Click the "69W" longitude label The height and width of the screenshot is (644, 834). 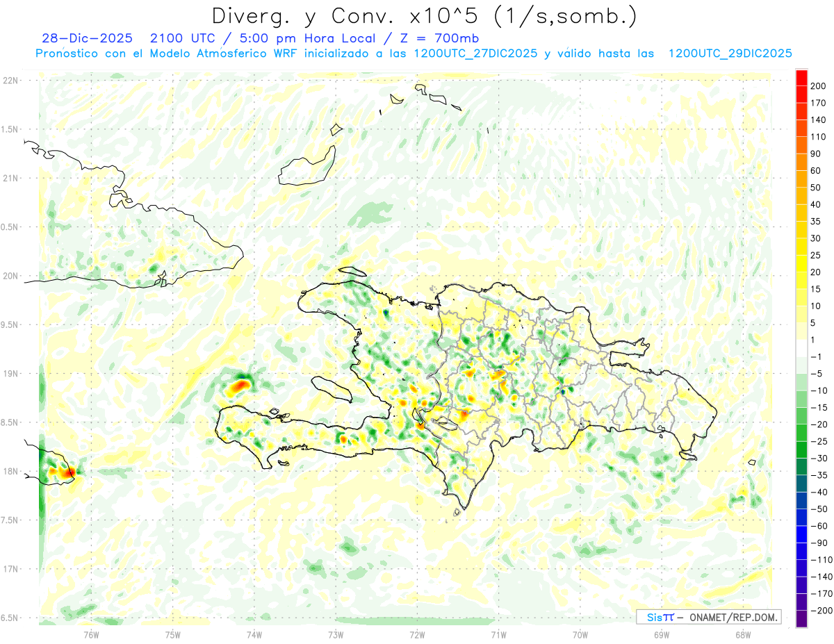pyautogui.click(x=662, y=634)
